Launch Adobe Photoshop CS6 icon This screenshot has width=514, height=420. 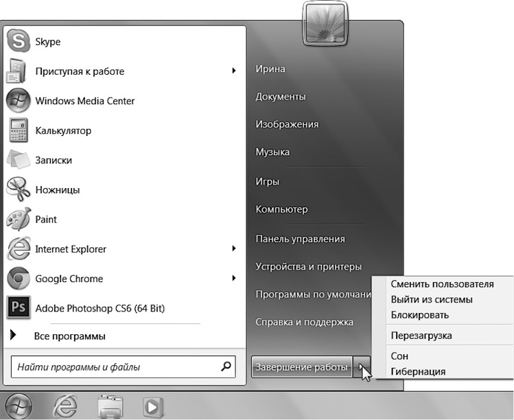[18, 308]
